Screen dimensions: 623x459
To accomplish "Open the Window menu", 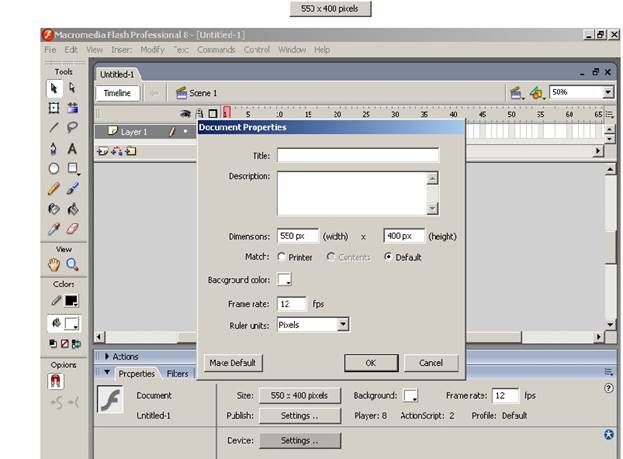I will 292,50.
